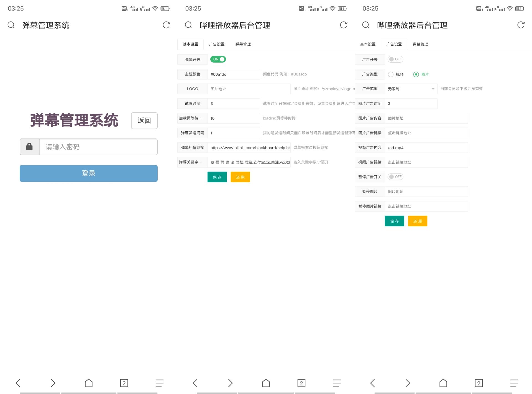Image resolution: width=532 pixels, height=394 pixels.
Task: Tap the refresh icon on 哔哩播放器后台管理 page
Action: click(x=344, y=25)
